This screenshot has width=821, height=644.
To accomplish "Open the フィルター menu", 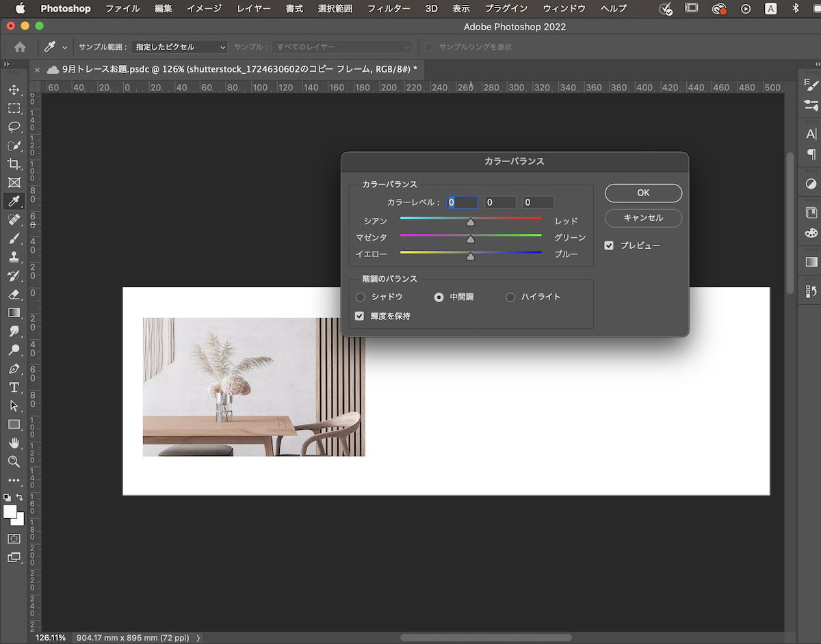I will click(388, 8).
